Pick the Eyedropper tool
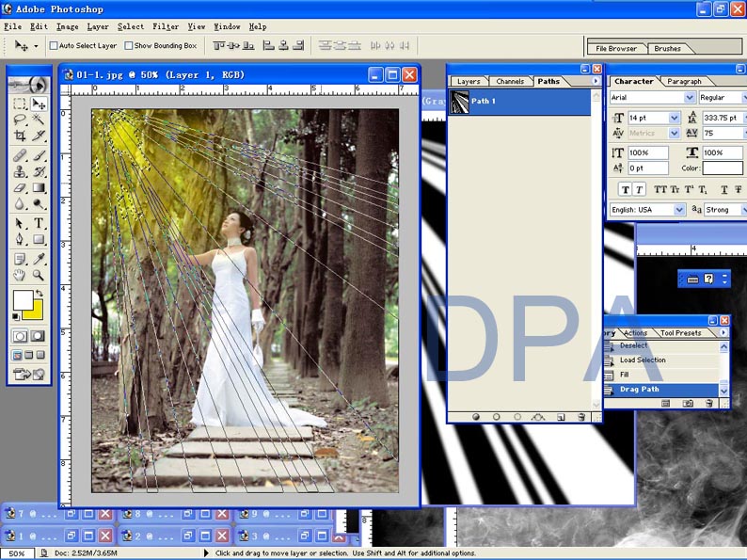 point(39,259)
